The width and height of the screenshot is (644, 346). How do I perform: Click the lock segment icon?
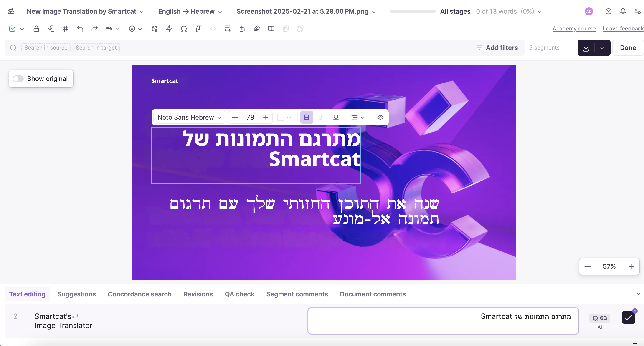click(x=36, y=29)
